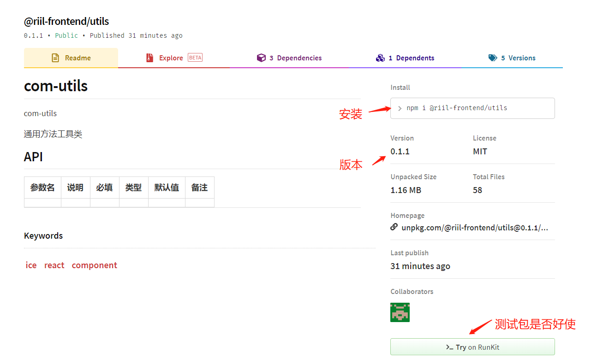Open the Explore BETA tab
Viewport: 597px width, 364px height.
tap(173, 58)
